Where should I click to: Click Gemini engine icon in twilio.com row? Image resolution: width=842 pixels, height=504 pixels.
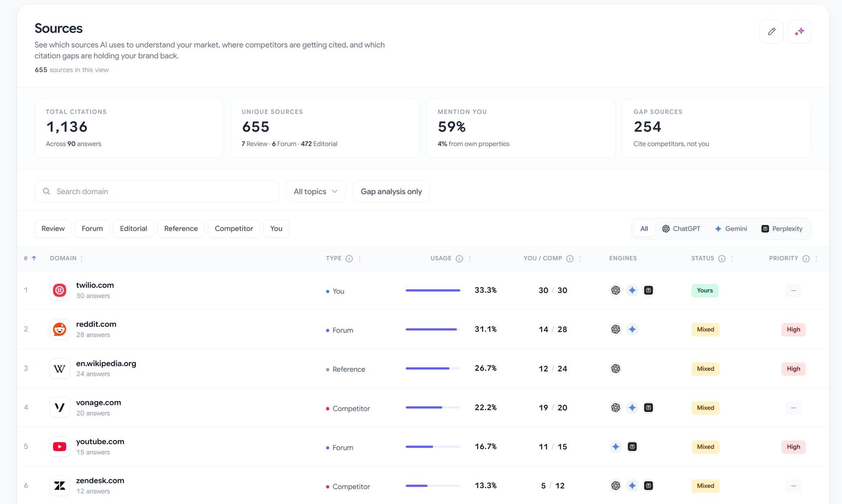[x=632, y=290]
